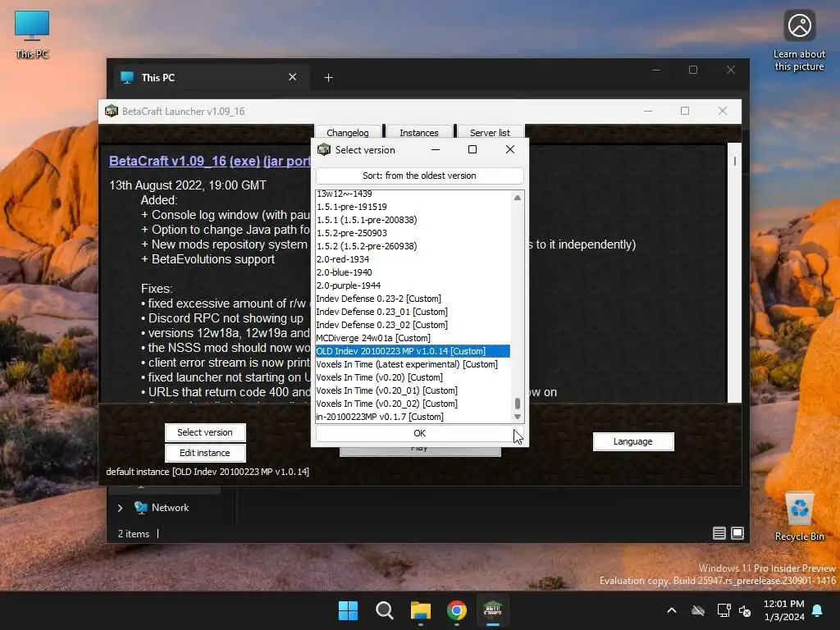Select Voxels In Time (v0.20_02) [Custom]

[413, 404]
